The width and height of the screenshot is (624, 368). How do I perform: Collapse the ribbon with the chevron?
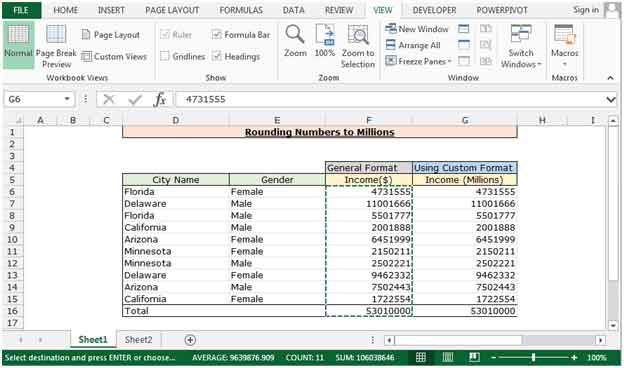tap(610, 78)
